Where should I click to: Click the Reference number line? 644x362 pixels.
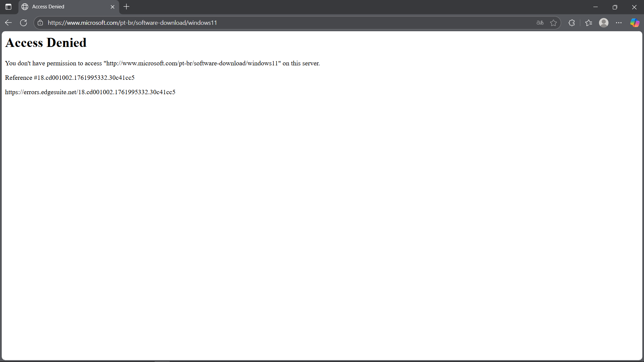tap(69, 78)
